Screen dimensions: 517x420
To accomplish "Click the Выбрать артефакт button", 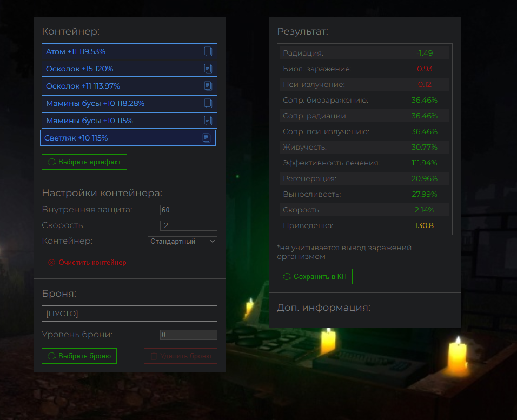I will coord(84,162).
